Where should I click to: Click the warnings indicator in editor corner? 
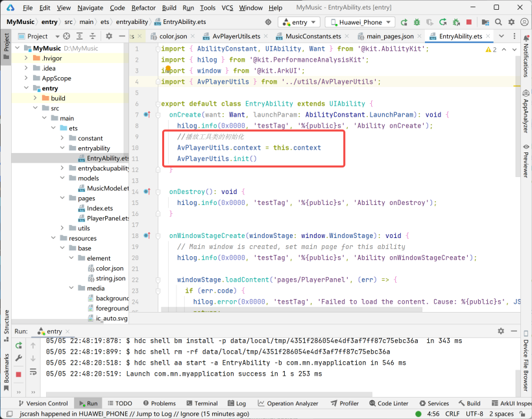tap(491, 49)
